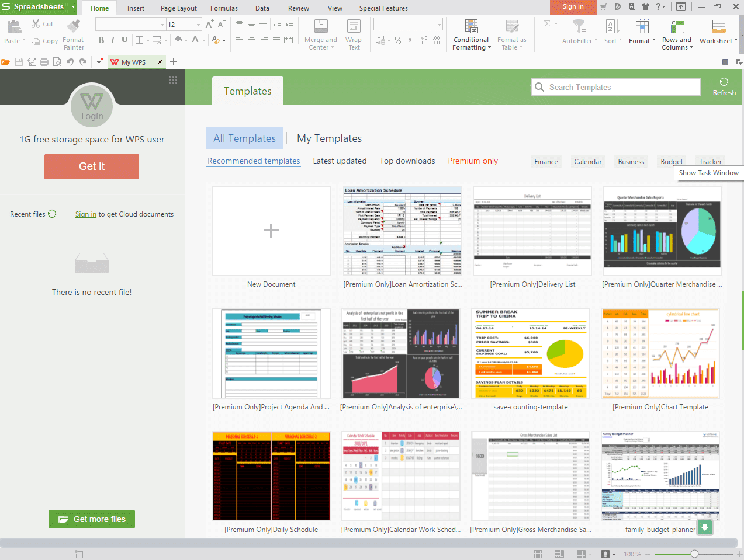The image size is (744, 560).
Task: Open the font size combo box
Action: 199,25
